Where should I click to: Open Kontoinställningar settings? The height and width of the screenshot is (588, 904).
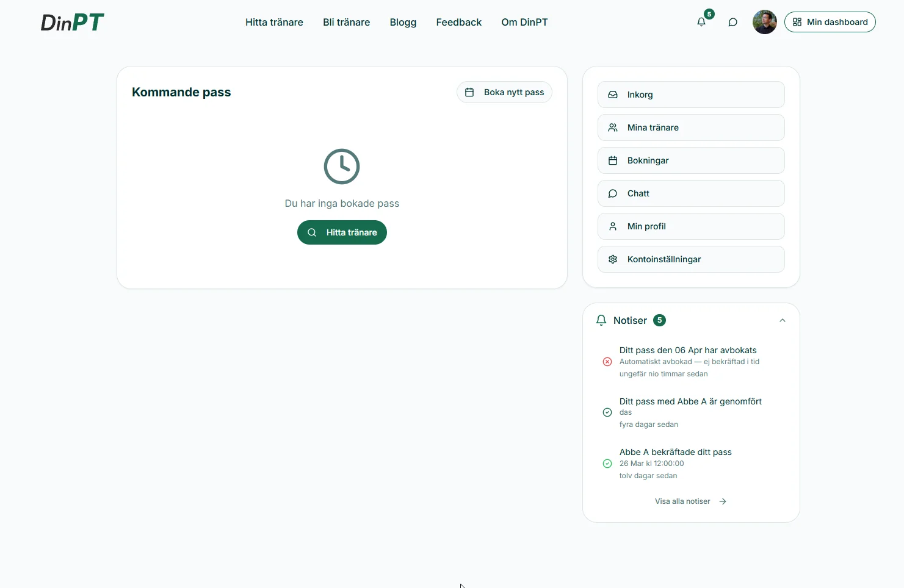[x=690, y=259]
